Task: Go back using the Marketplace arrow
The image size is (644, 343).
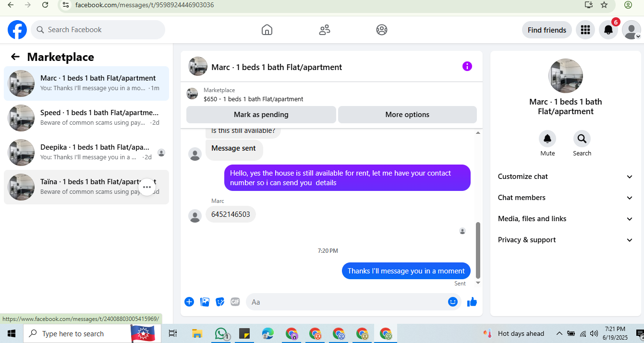Action: click(15, 57)
